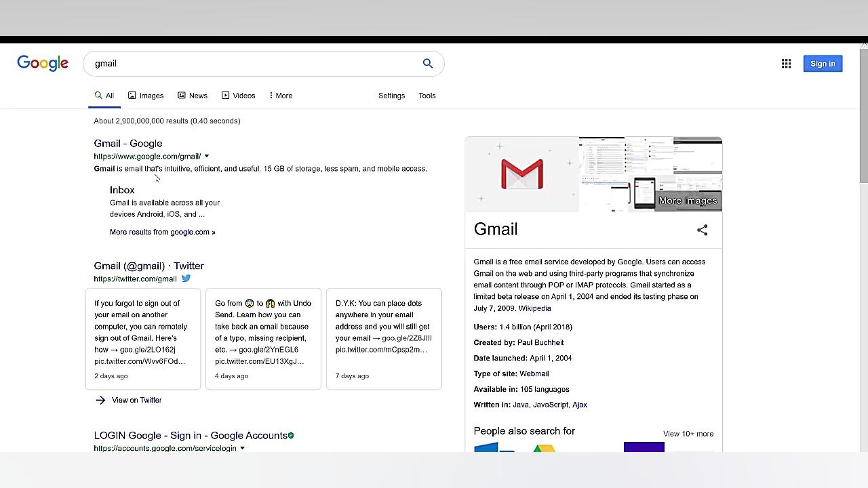Open search Settings
The height and width of the screenshot is (488, 868).
(391, 96)
